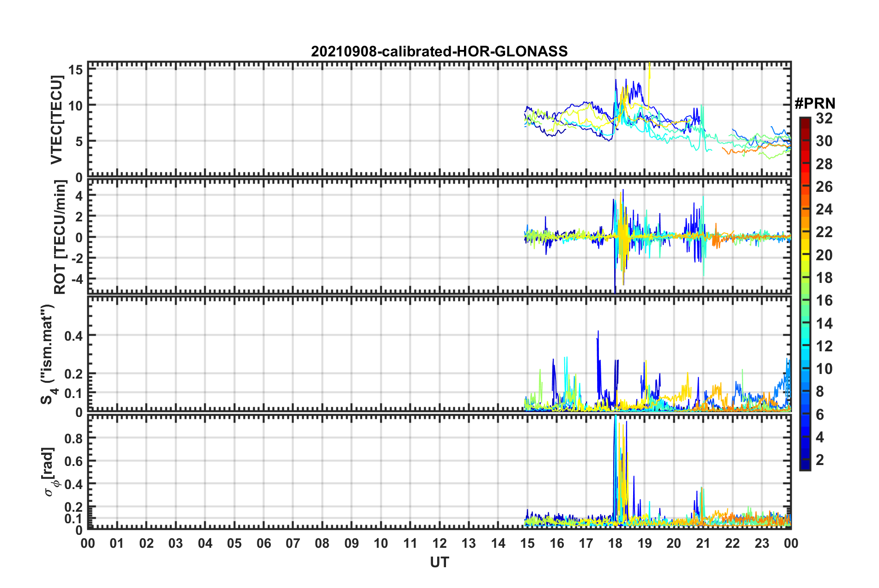The height and width of the screenshot is (588, 879).
Task: Click the S4 ("ism.mat") y-axis label
Action: pos(48,355)
